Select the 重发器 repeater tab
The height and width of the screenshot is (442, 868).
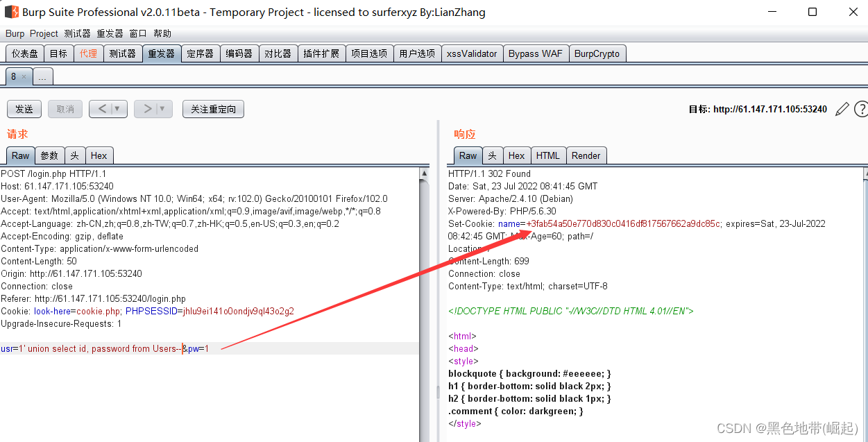click(162, 53)
